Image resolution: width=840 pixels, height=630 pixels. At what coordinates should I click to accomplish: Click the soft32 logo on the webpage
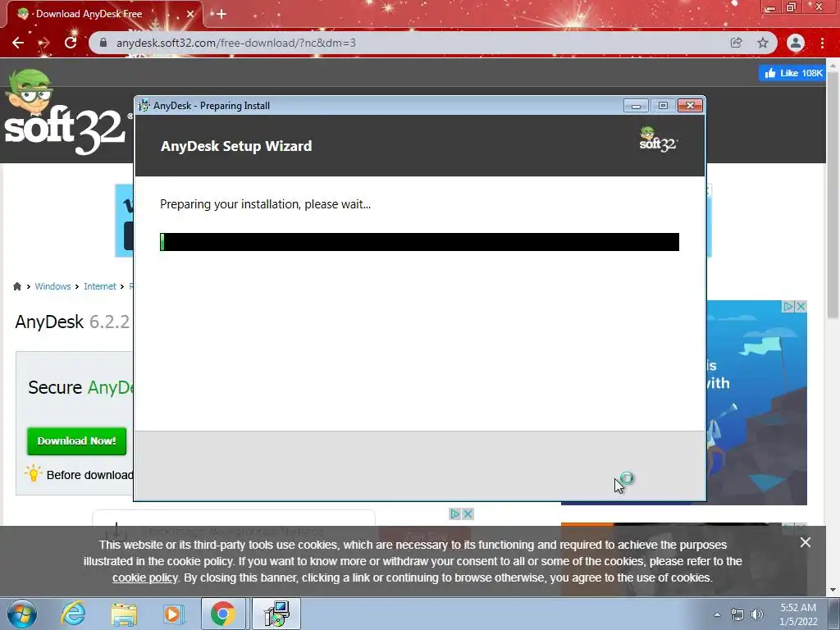pyautogui.click(x=66, y=113)
